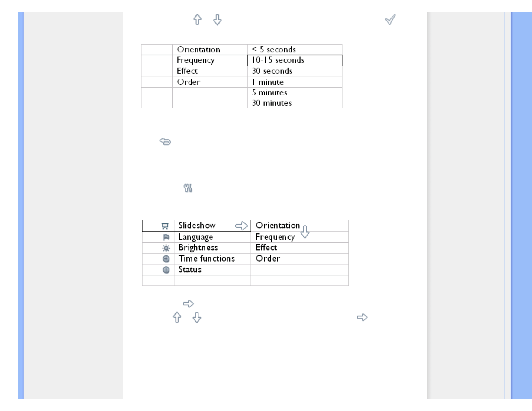Click the Slideshow screen icon
Image resolution: width=532 pixels, height=411 pixels.
tap(165, 226)
